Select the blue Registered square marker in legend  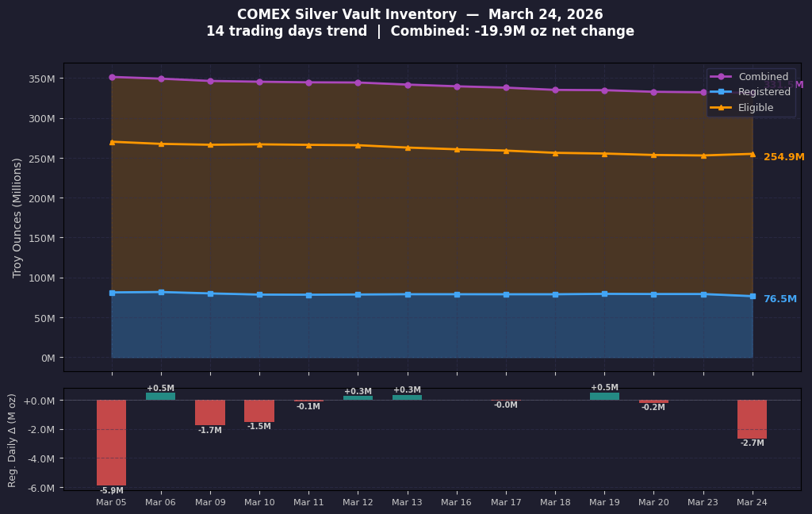(x=719, y=92)
